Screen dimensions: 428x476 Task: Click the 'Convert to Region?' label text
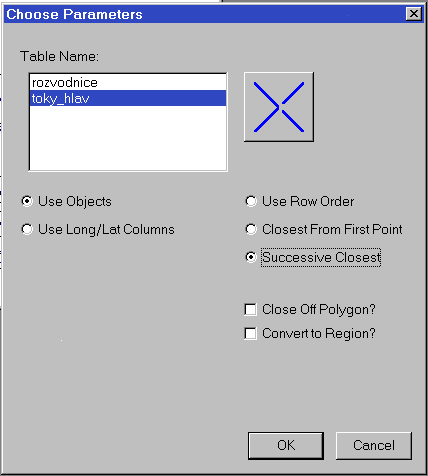pyautogui.click(x=319, y=334)
